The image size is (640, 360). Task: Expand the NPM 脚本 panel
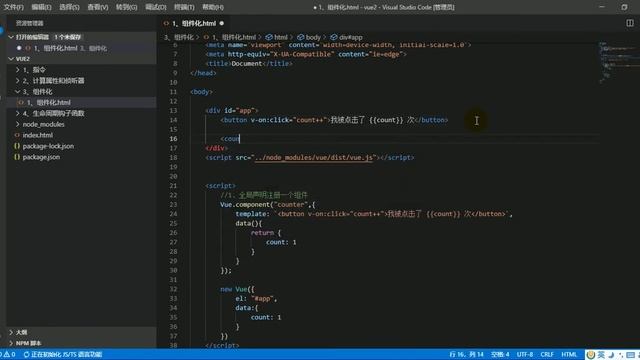pyautogui.click(x=11, y=343)
